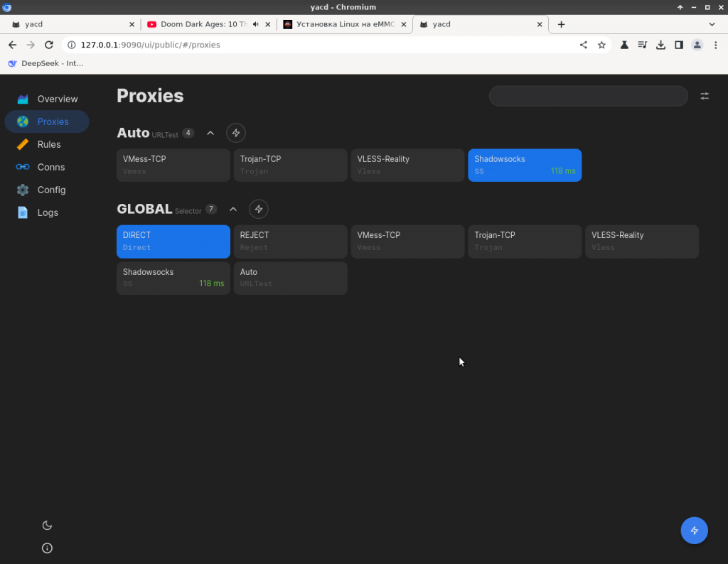Reload the page in browser
The image size is (728, 564).
pyautogui.click(x=49, y=45)
